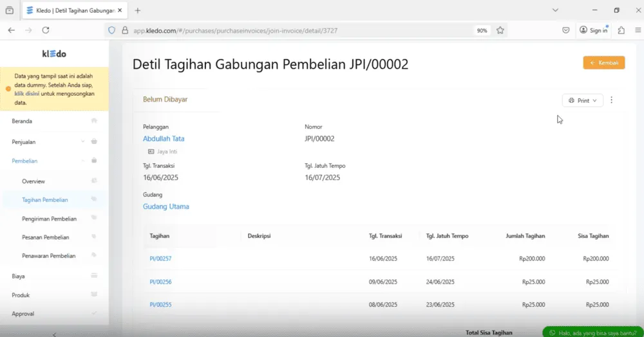Select Tagihan Pembelian in sidebar
The height and width of the screenshot is (337, 644).
pyautogui.click(x=45, y=199)
